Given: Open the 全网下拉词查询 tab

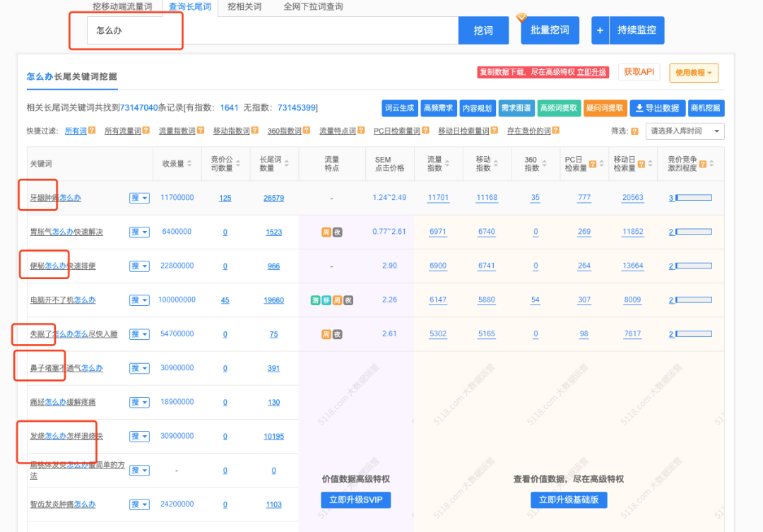Looking at the screenshot, I should point(314,7).
